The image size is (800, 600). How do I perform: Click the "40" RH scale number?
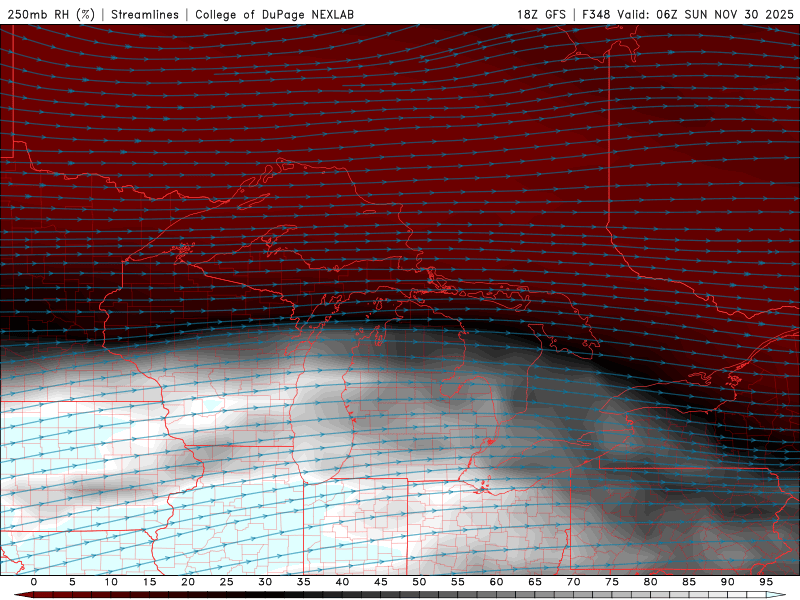coord(342,582)
